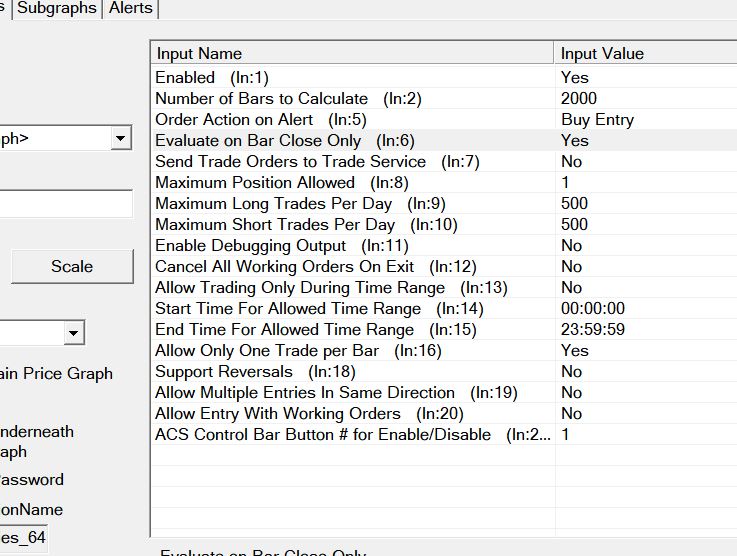Click the Input Value column header
The width and height of the screenshot is (737, 556).
645,53
